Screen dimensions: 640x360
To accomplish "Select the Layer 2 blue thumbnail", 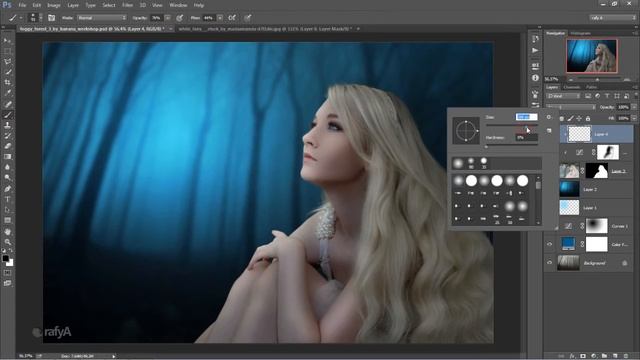I will click(569, 189).
